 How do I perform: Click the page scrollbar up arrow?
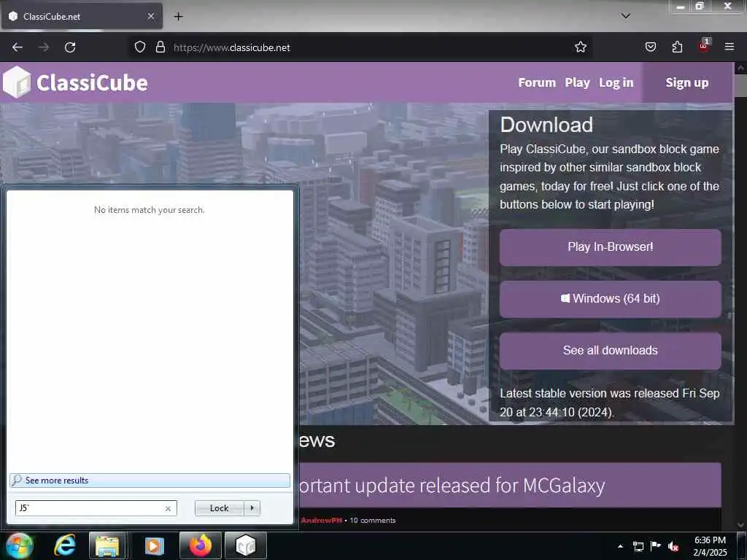740,68
